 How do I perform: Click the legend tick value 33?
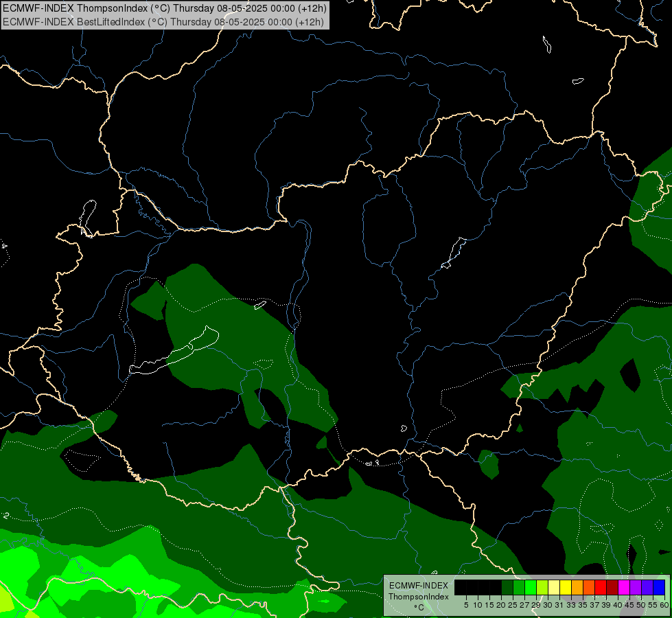[571, 605]
